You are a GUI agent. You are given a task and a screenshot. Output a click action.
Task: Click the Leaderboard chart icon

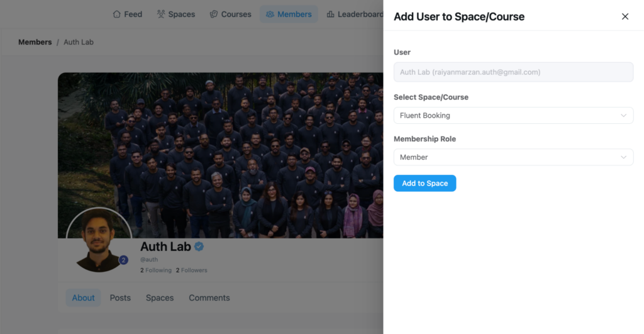pos(330,14)
